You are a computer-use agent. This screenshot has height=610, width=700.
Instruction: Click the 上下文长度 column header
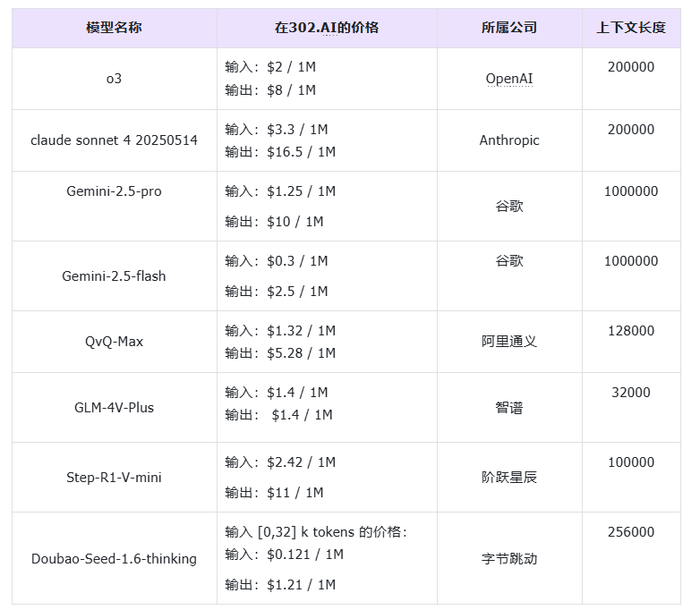(631, 28)
